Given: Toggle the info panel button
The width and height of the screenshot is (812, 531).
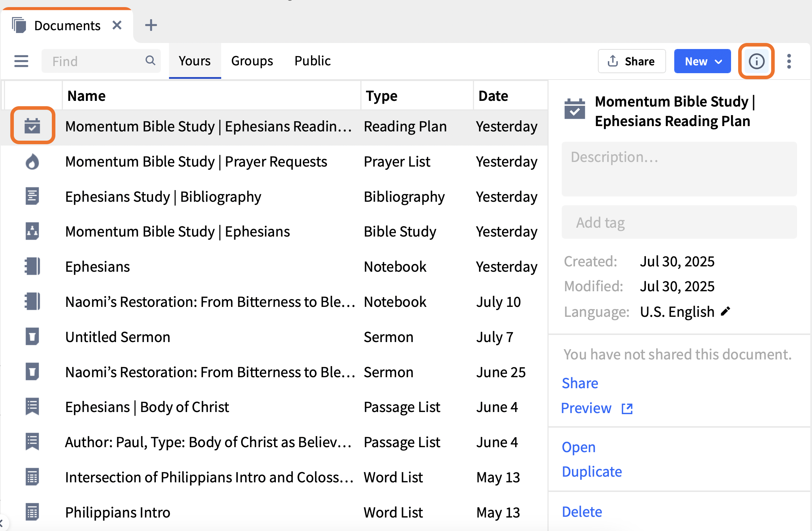Looking at the screenshot, I should point(756,61).
